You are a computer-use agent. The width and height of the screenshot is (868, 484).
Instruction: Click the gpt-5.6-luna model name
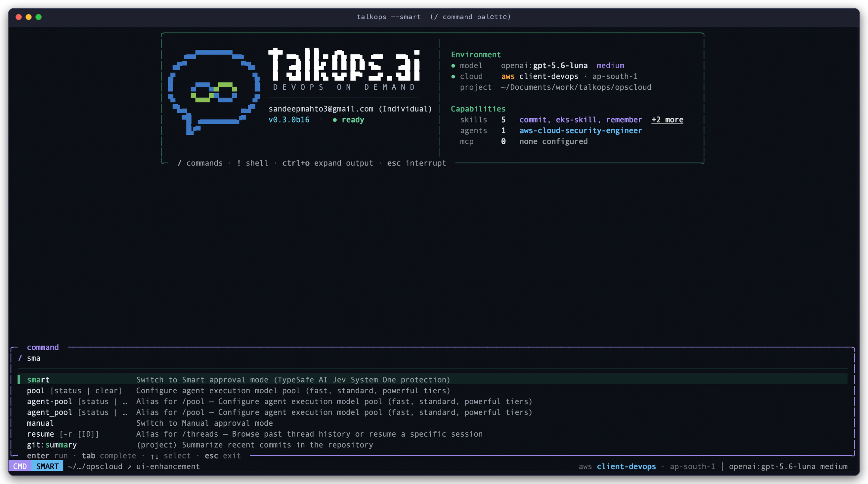[x=560, y=66]
